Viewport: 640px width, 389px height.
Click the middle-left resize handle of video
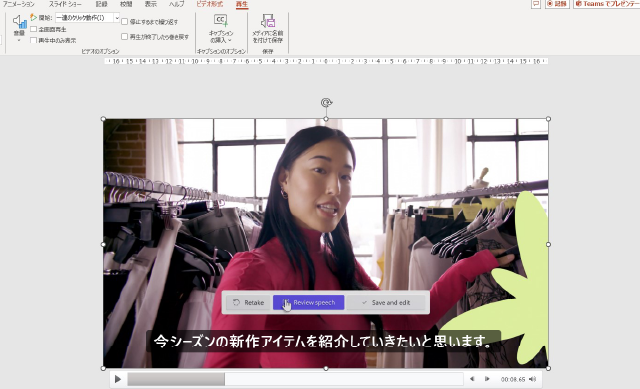pos(103,244)
